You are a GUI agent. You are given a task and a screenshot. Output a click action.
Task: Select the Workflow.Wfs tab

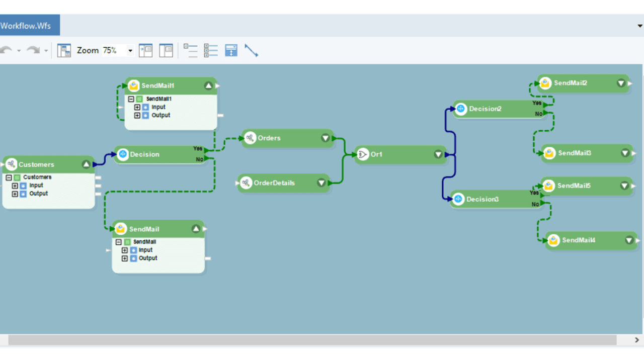27,25
